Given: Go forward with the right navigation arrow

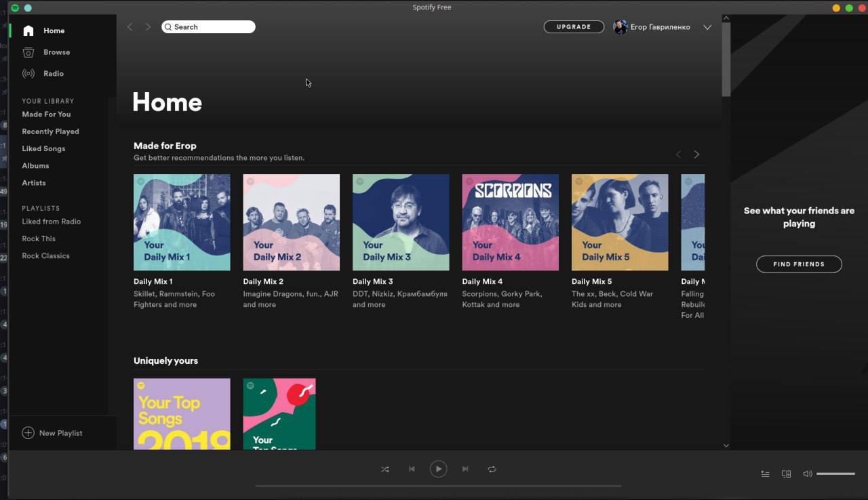Looking at the screenshot, I should 148,27.
